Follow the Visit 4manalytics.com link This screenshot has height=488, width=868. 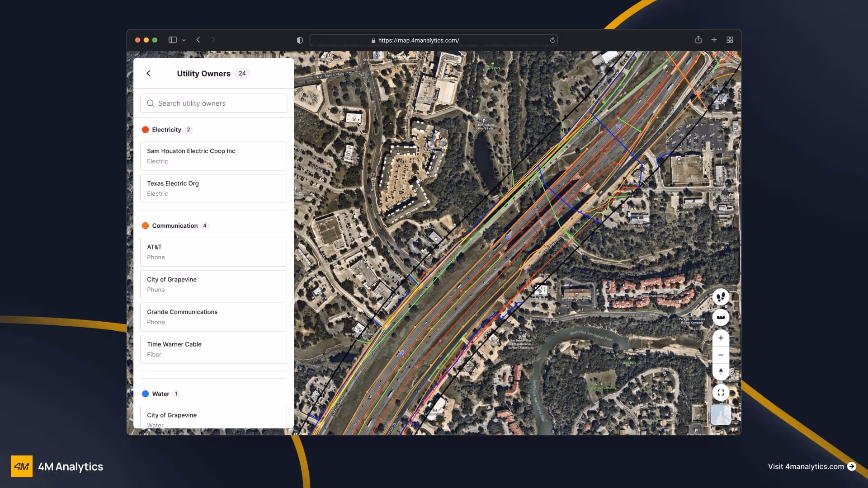(x=806, y=466)
